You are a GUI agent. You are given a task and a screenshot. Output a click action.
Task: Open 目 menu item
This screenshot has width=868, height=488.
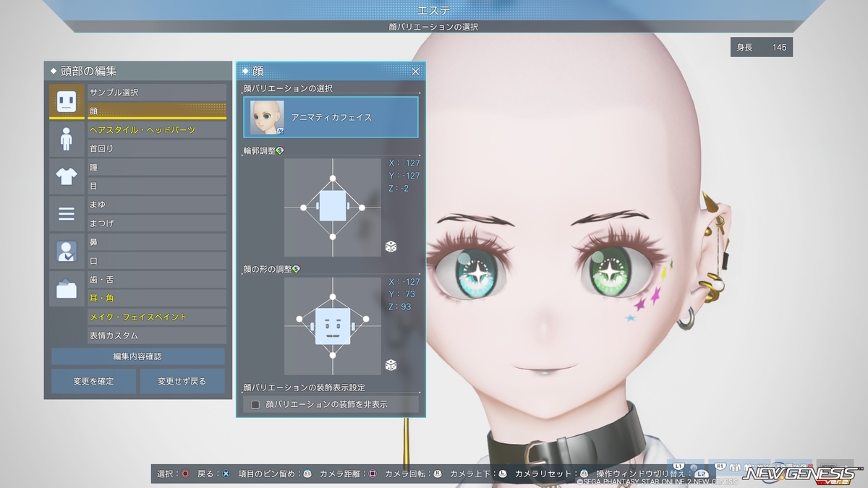point(157,186)
